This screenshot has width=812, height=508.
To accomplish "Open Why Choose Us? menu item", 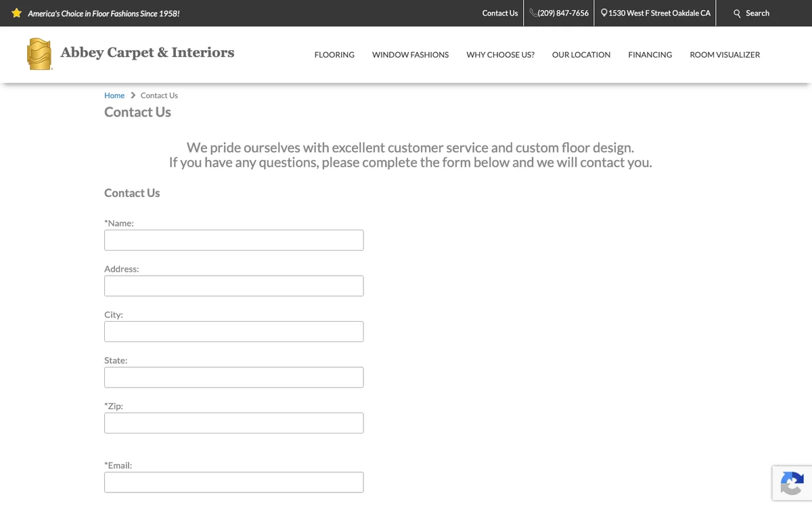I will (x=500, y=55).
